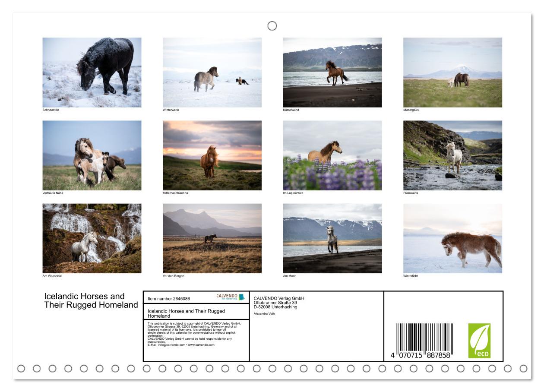Click "Item number 2645086"
The width and height of the screenshot is (544, 392).
[x=168, y=299]
